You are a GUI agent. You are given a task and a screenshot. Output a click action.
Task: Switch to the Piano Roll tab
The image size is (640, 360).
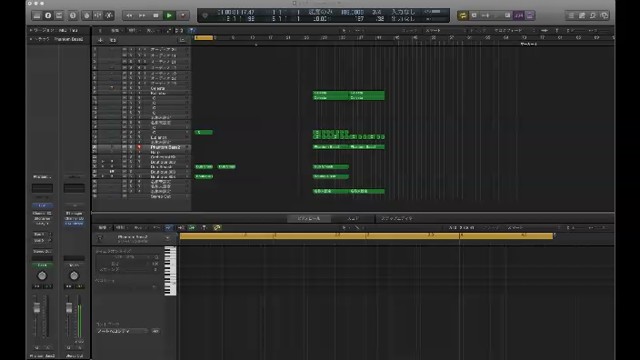tap(309, 219)
